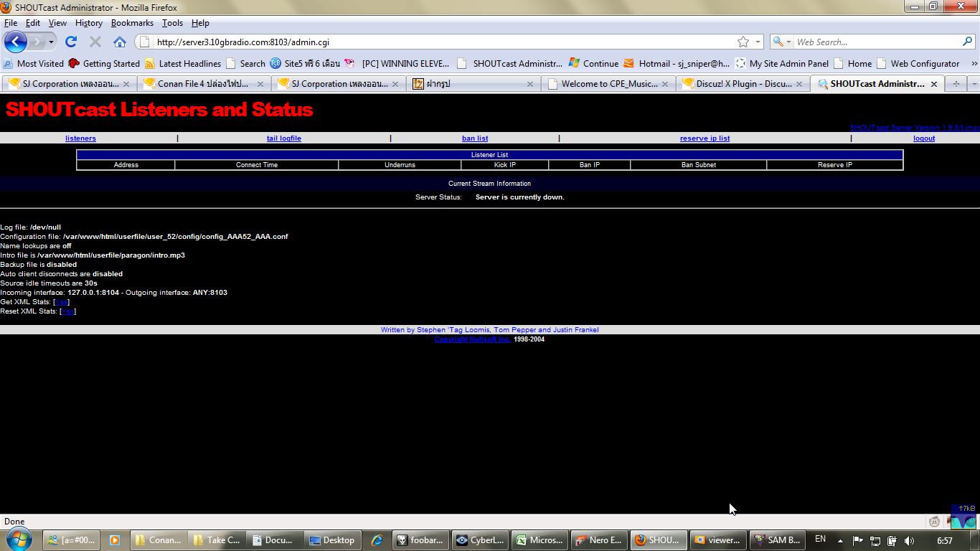Open the Action Center flag tray icon

click(x=857, y=540)
